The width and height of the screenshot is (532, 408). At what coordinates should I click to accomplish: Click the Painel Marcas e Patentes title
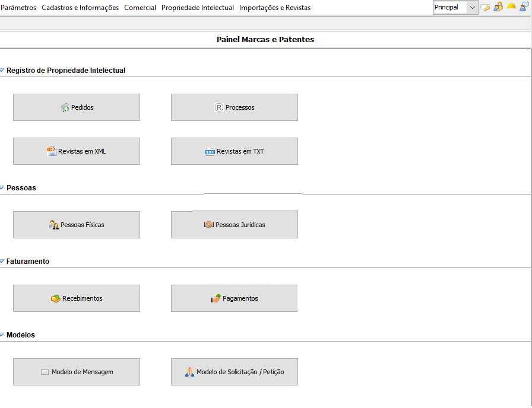pyautogui.click(x=265, y=39)
